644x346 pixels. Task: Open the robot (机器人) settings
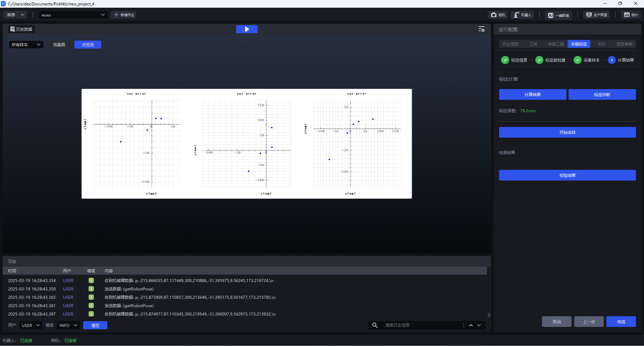click(522, 15)
